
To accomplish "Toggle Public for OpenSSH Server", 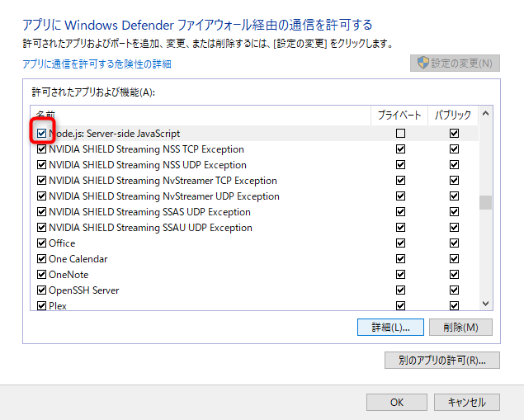I will click(454, 290).
